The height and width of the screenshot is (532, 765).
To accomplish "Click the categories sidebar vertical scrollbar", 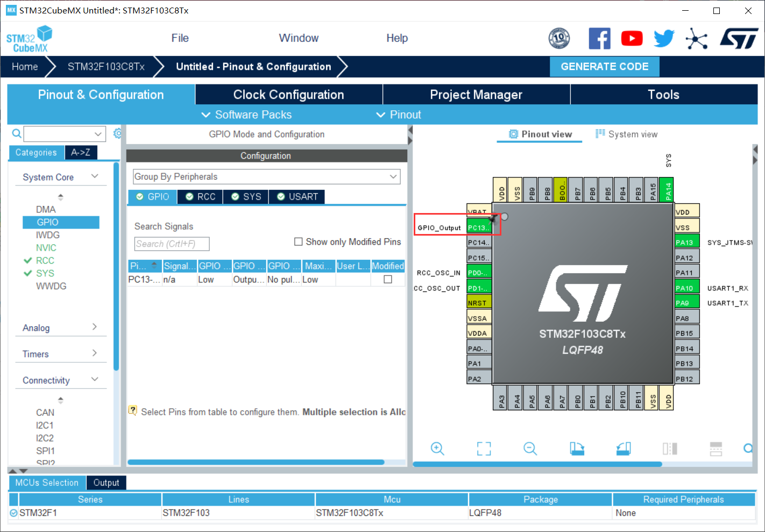I will click(x=116, y=266).
